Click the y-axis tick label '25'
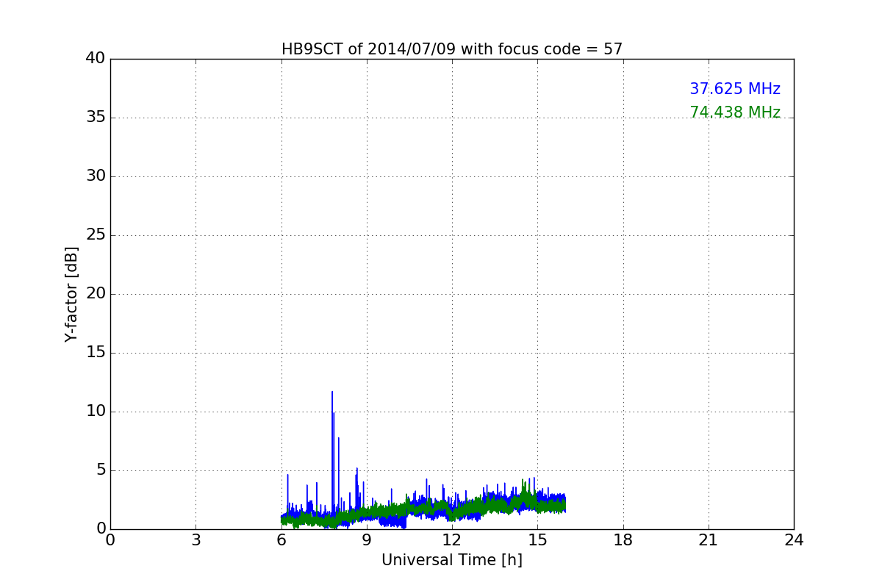Image resolution: width=882 pixels, height=588 pixels. [96, 235]
